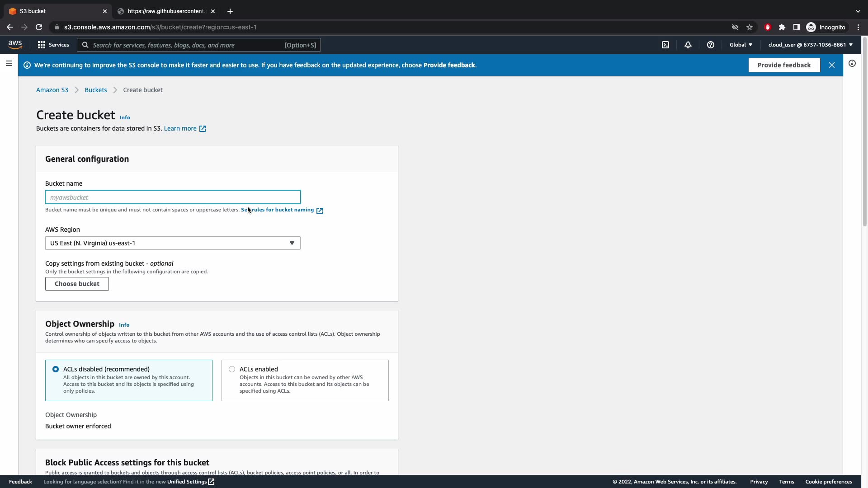Select ACLs enabled radio option
868x488 pixels.
pos(232,369)
